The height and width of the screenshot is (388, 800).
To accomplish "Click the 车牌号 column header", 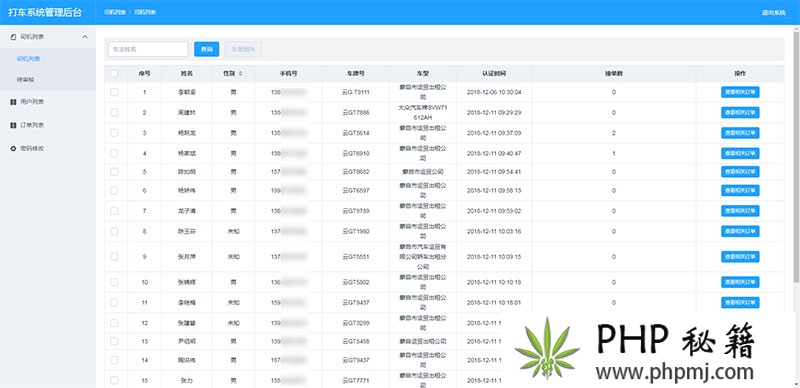I will point(356,74).
